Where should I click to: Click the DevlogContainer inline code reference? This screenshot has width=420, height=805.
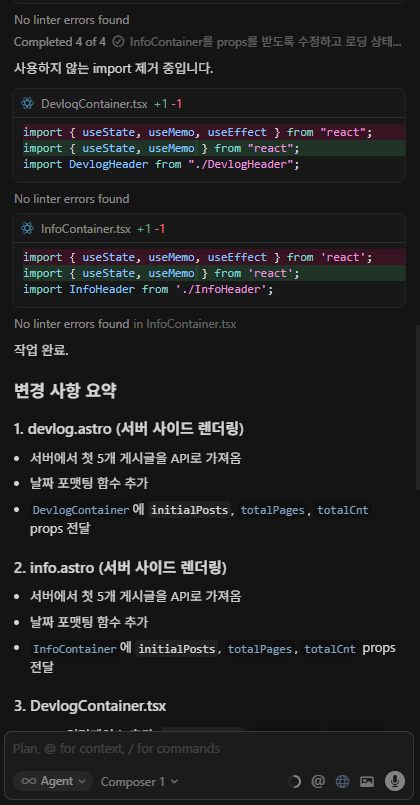(x=81, y=510)
